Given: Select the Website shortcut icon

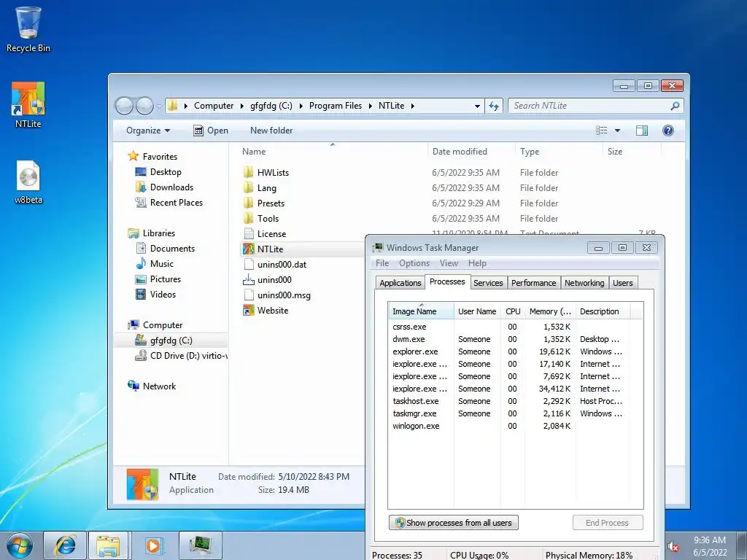Looking at the screenshot, I should point(248,311).
